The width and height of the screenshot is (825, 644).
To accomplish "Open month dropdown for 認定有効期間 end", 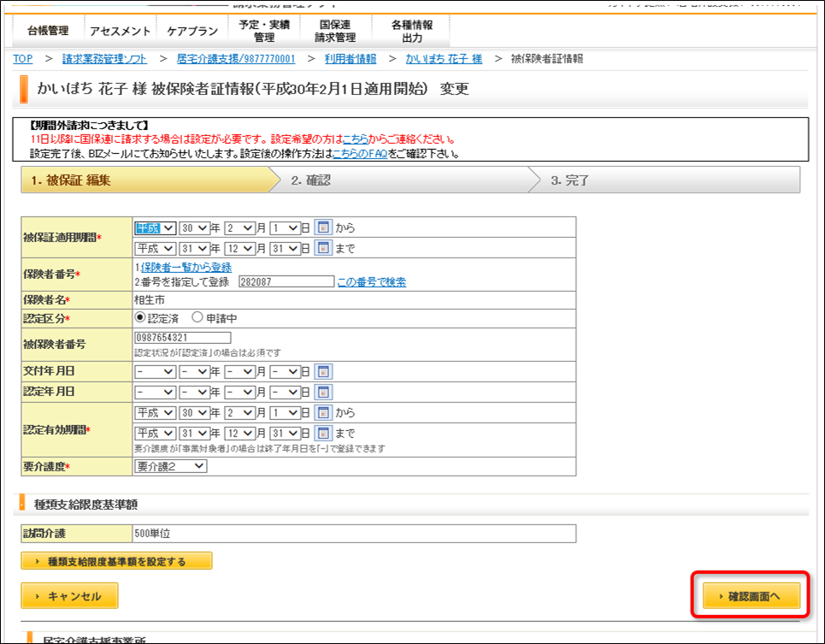I will (240, 434).
